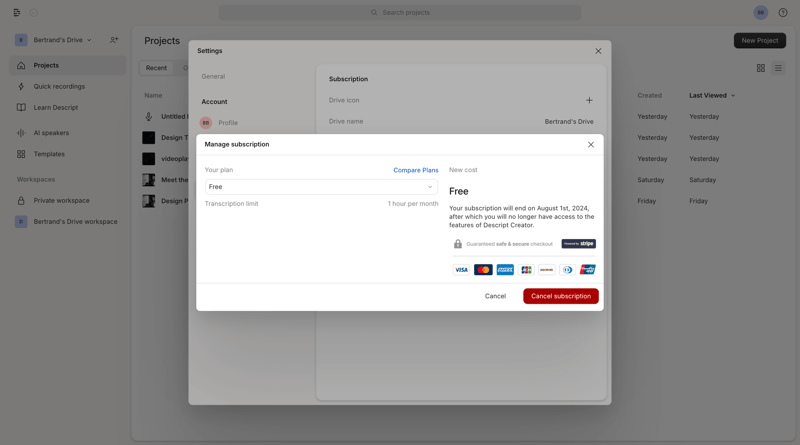Click the AI speakers waveform icon
Screen dimensions: 800x445
click(21, 133)
